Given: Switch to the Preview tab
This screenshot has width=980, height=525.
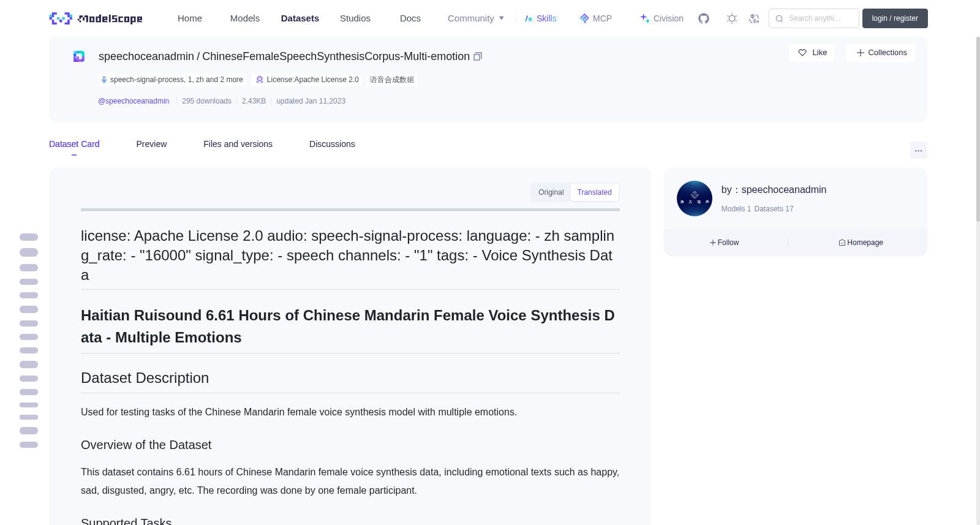Looking at the screenshot, I should tap(151, 144).
